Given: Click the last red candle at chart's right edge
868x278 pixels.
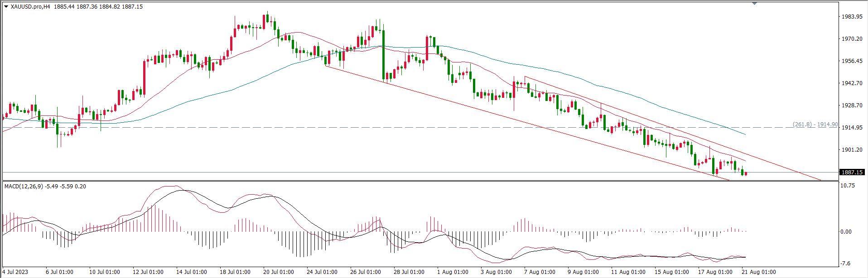Looking at the screenshot, I should pos(746,173).
